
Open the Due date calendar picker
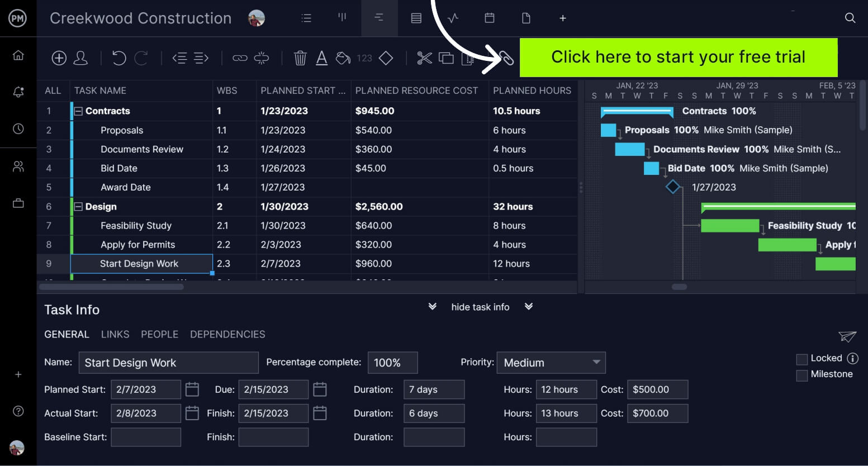tap(320, 389)
